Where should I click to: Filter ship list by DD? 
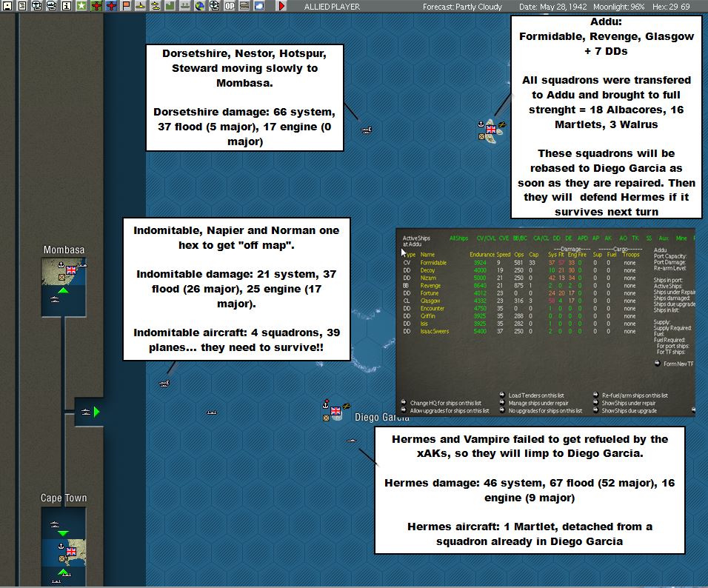557,238
